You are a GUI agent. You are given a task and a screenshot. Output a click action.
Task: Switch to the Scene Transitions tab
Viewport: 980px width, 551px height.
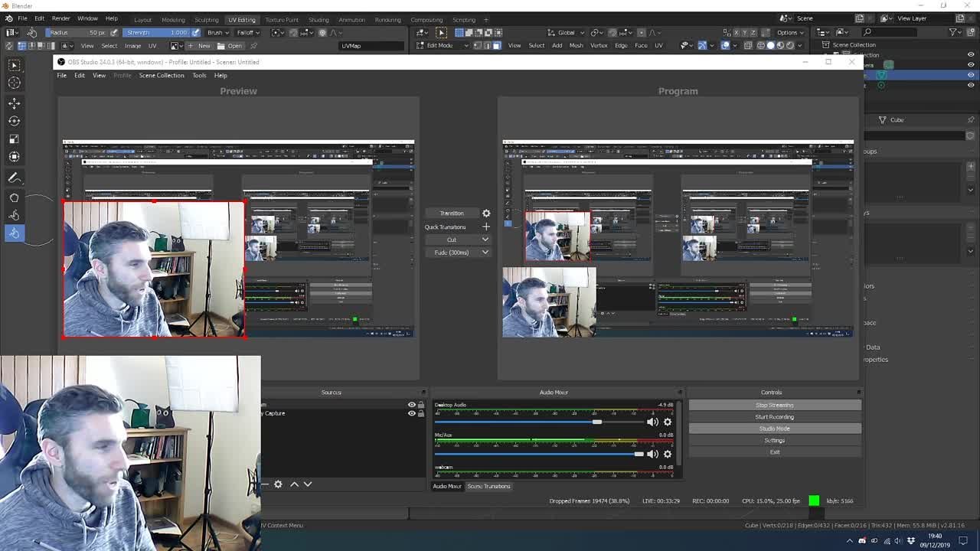(488, 486)
